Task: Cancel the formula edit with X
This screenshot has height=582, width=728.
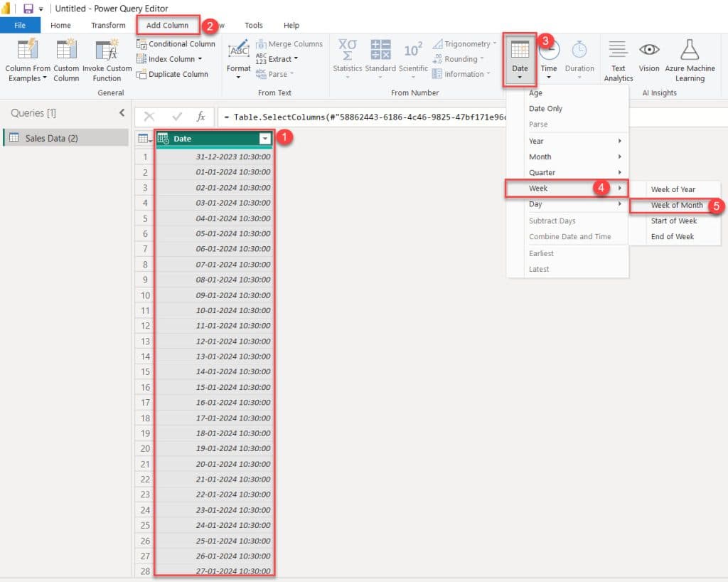Action: point(149,117)
